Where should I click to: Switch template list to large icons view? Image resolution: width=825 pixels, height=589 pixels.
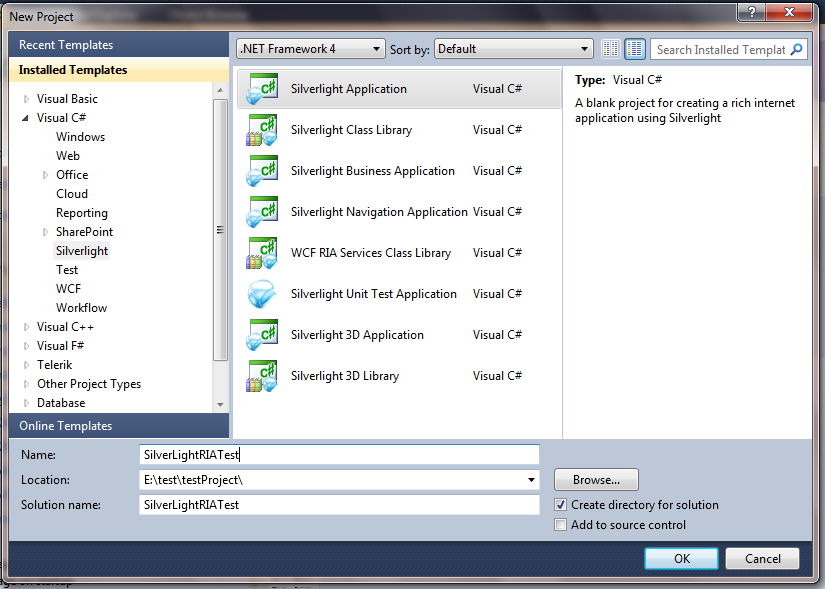pos(634,48)
